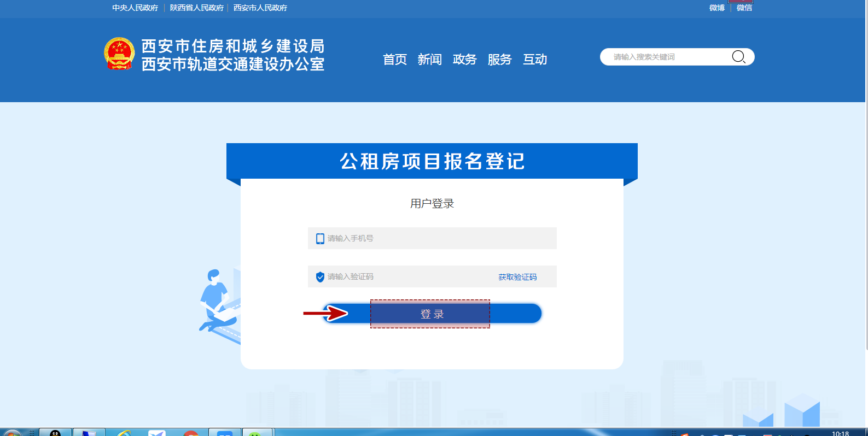The width and height of the screenshot is (868, 436).
Task: Click the 公租房项目报名登记 heading
Action: [432, 161]
